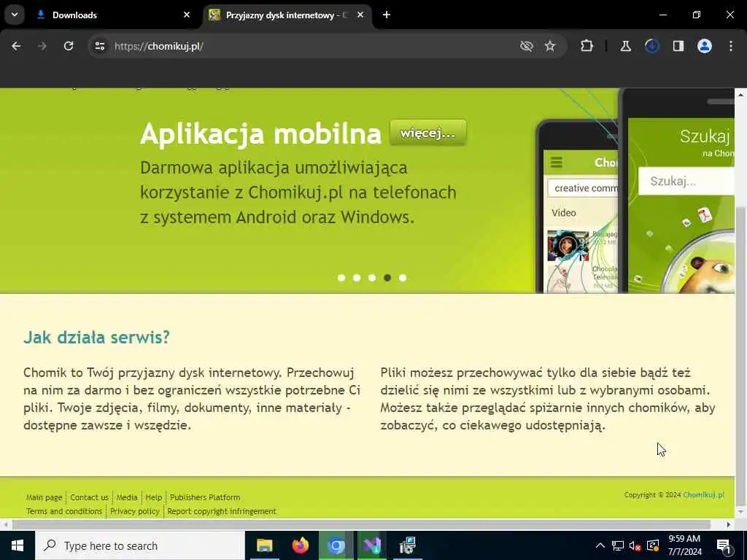Open the Help footer link
This screenshot has height=560, width=747.
coord(153,497)
